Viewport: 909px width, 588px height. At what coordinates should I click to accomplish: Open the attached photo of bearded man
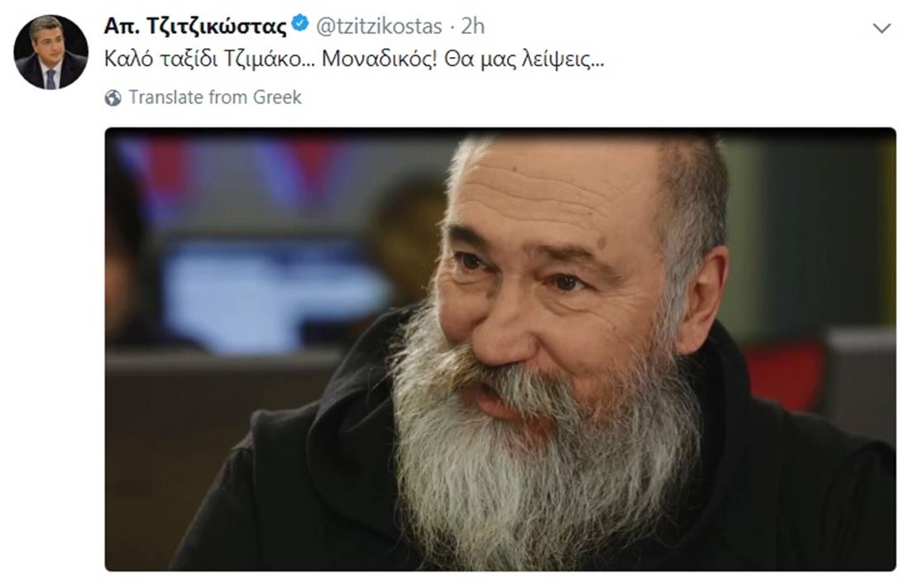pyautogui.click(x=500, y=349)
